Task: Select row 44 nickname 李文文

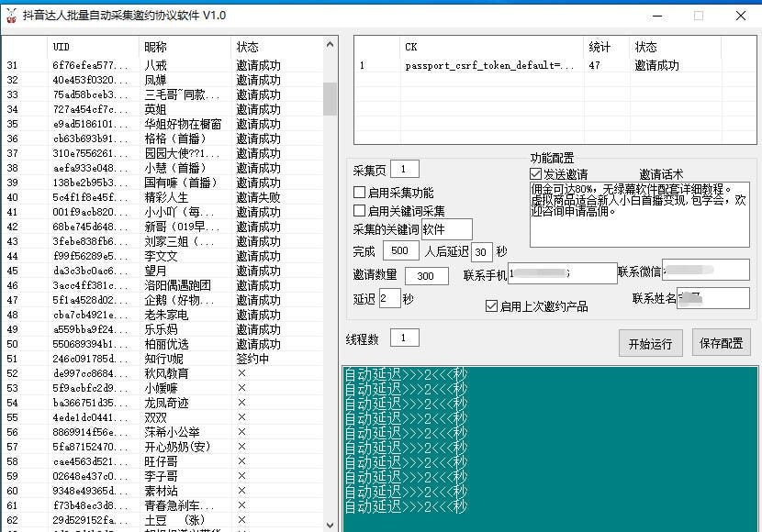Action: (x=161, y=256)
